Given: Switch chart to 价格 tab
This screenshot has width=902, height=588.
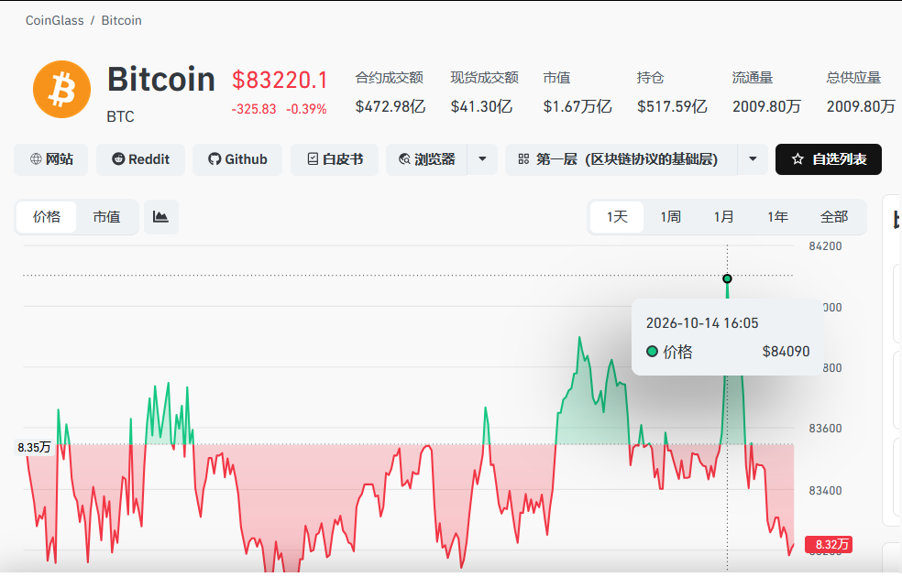Looking at the screenshot, I should coord(47,217).
